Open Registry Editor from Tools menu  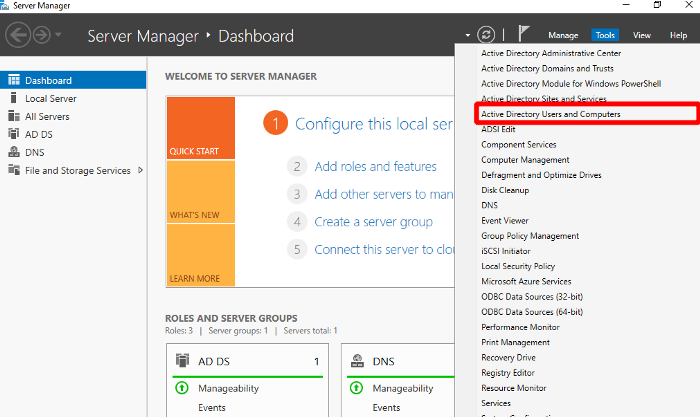click(x=508, y=373)
